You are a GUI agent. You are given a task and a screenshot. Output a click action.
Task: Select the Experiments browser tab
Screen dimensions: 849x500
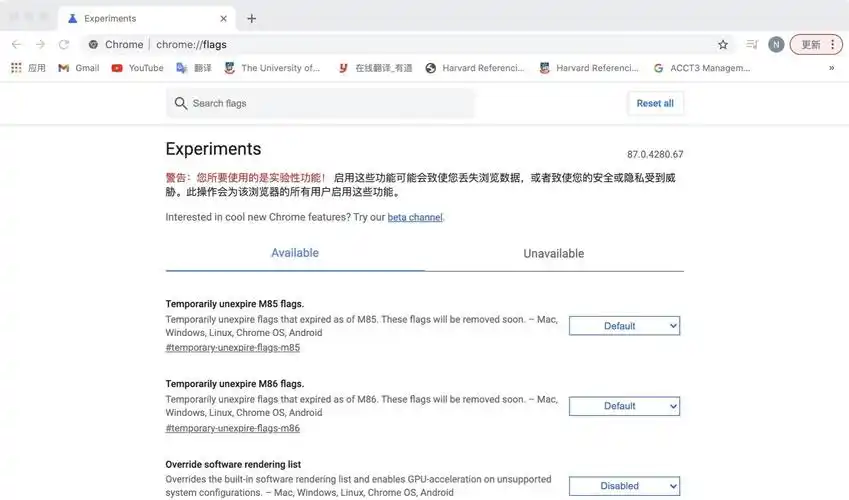[x=147, y=18]
